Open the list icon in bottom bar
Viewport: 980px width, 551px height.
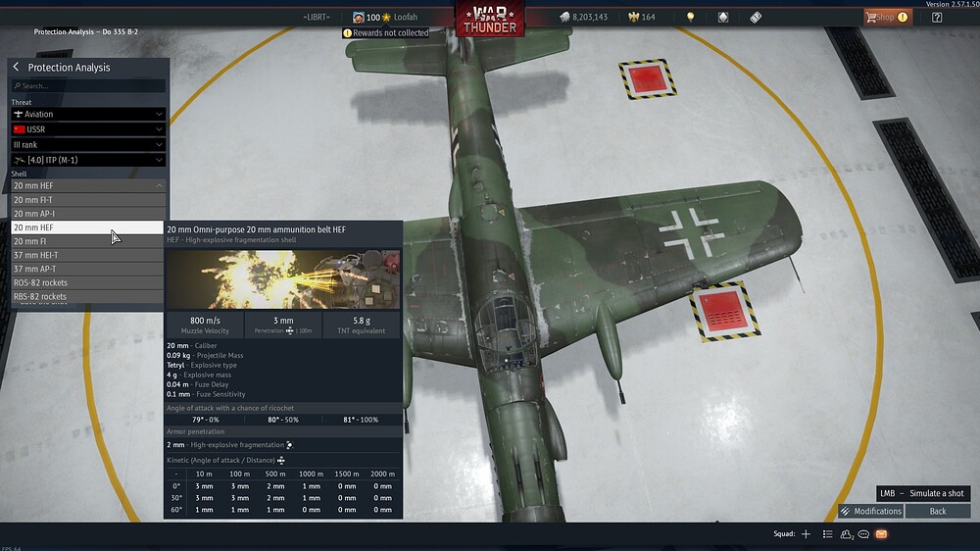pos(827,533)
